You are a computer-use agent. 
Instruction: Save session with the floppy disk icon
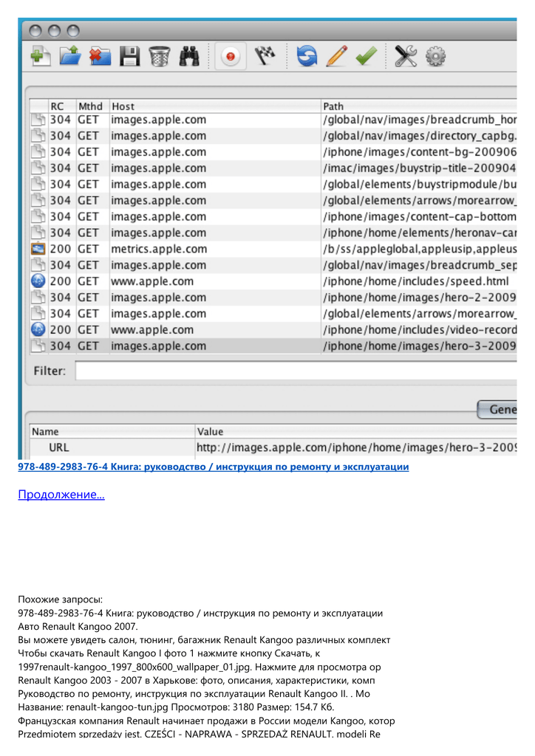tap(130, 56)
